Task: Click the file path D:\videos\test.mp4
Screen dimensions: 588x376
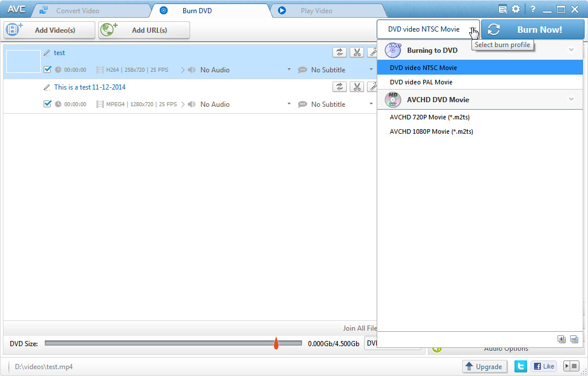Action: click(x=44, y=367)
